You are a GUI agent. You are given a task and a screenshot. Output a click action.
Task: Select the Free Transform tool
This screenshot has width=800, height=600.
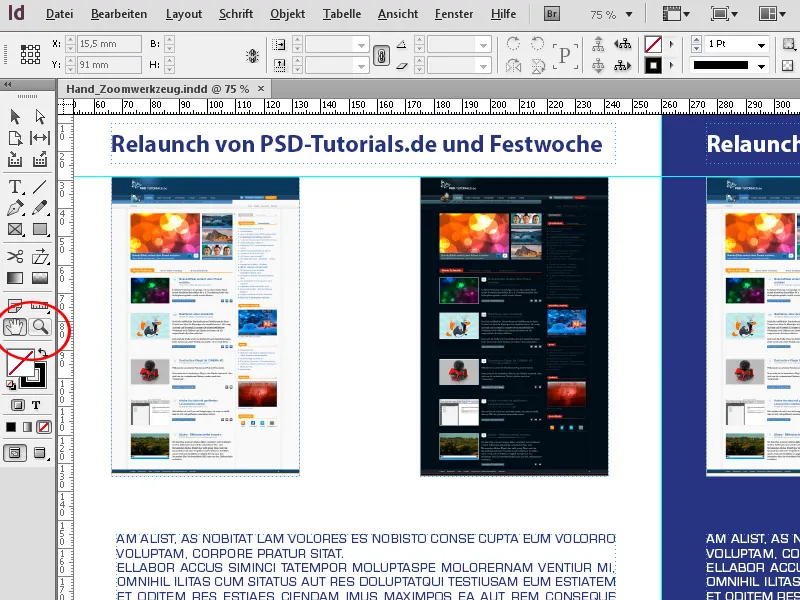tap(40, 256)
